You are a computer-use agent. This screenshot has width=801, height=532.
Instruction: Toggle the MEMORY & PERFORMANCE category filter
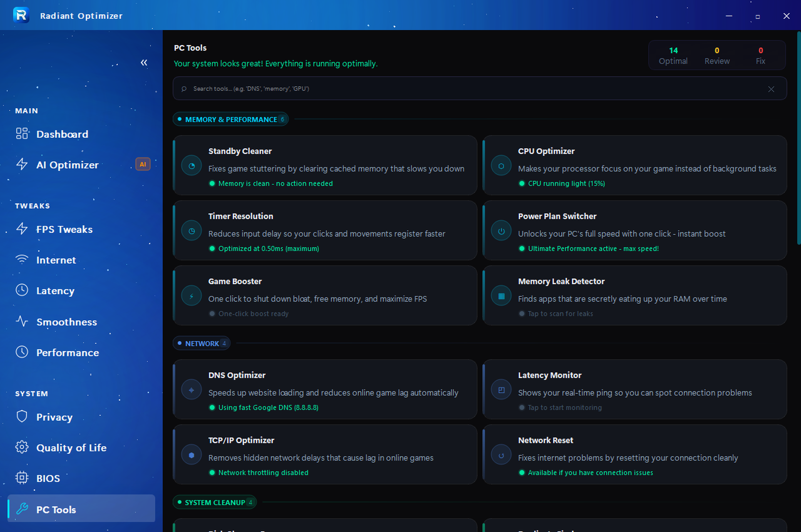tap(231, 119)
